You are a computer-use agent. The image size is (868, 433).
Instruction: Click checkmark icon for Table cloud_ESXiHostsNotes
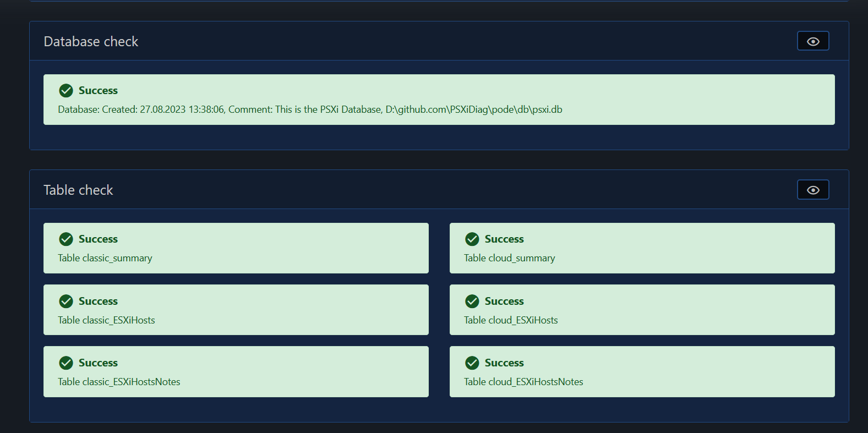(472, 363)
